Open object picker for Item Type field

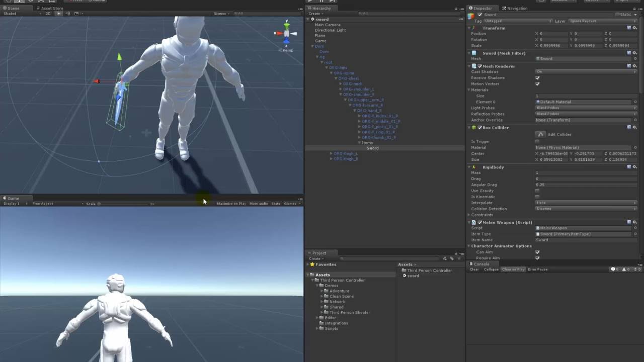[635, 234]
